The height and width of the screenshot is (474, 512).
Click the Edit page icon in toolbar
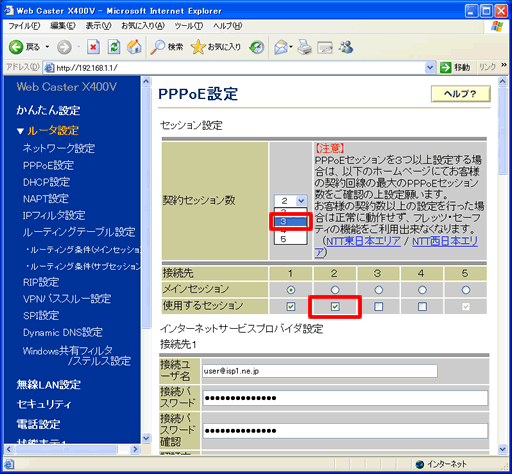click(x=325, y=48)
